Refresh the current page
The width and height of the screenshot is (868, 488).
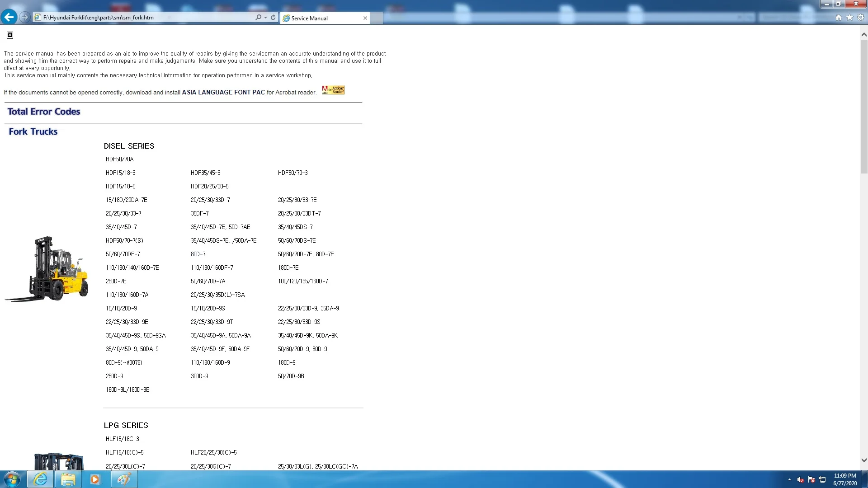273,17
